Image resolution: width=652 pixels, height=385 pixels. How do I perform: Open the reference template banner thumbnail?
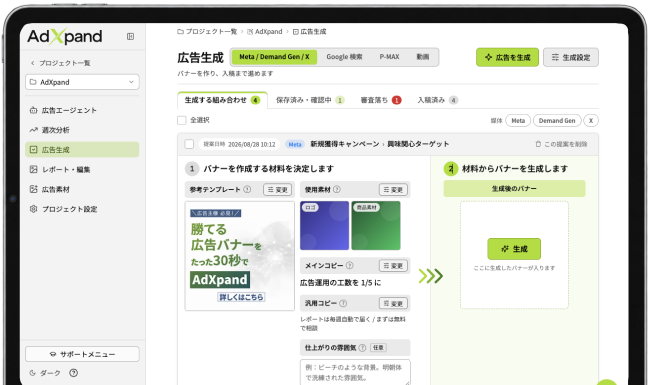[x=240, y=256]
